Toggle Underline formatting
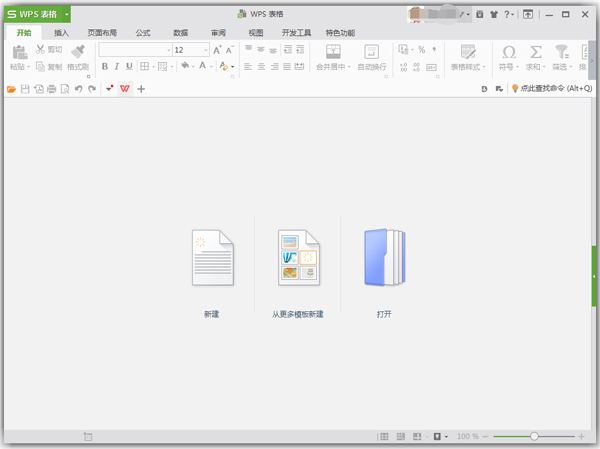This screenshot has height=449, width=600. pos(129,67)
